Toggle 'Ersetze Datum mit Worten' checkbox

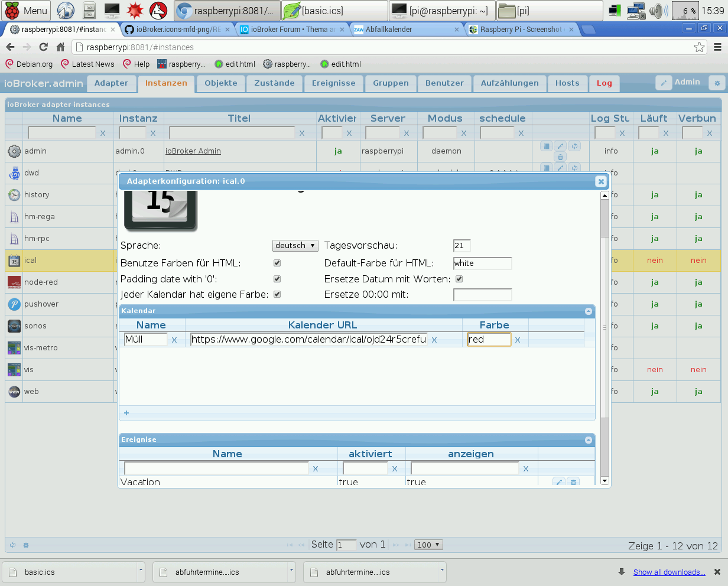point(459,279)
